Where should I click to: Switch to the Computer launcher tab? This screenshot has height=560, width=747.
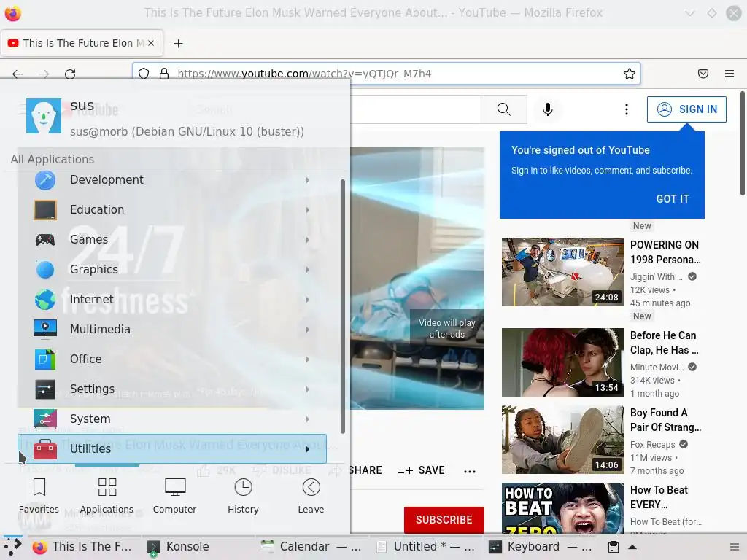pos(175,497)
